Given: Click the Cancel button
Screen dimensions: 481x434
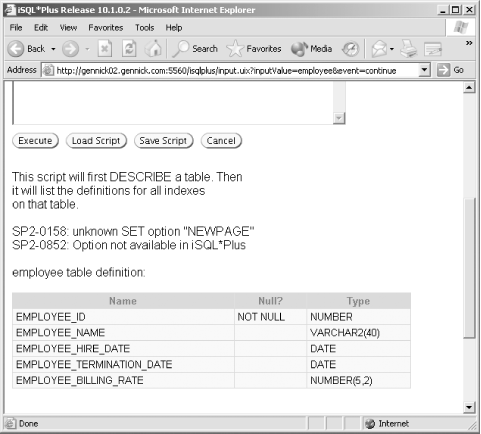Looking at the screenshot, I should (x=221, y=141).
